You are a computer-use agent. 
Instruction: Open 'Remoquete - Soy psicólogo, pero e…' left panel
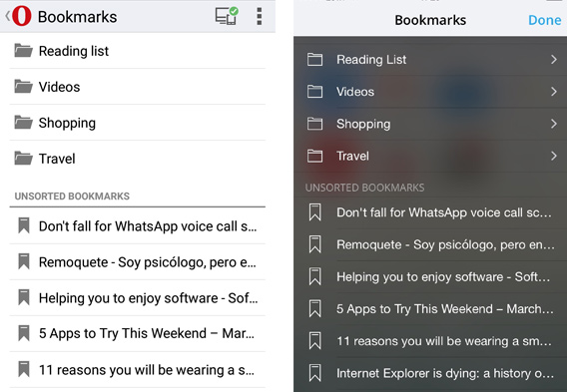pos(148,262)
